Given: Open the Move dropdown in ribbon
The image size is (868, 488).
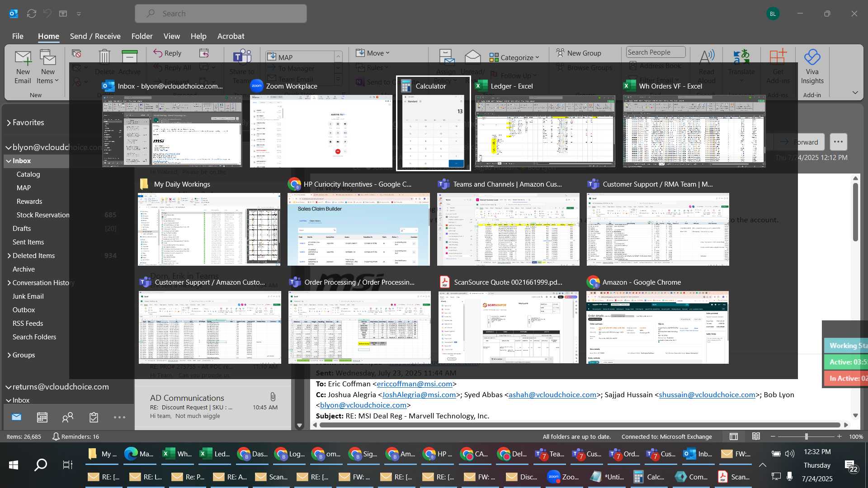Looking at the screenshot, I should coord(373,53).
